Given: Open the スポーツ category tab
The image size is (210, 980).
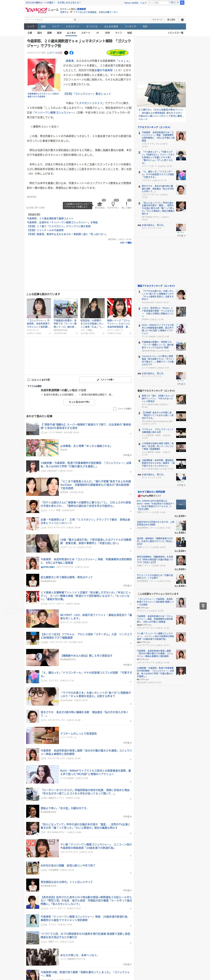Looking at the screenshot, I should pos(86,33).
